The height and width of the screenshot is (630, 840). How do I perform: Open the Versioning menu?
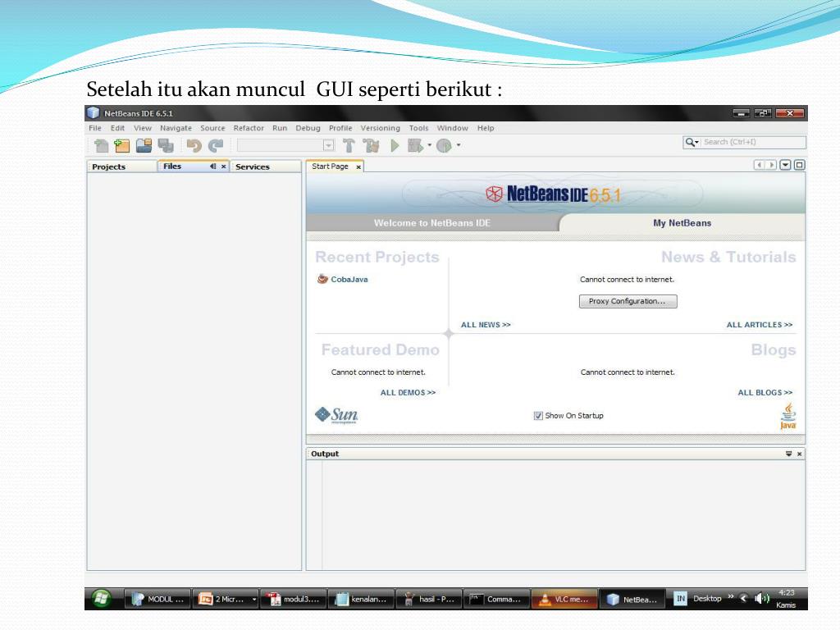(x=381, y=128)
